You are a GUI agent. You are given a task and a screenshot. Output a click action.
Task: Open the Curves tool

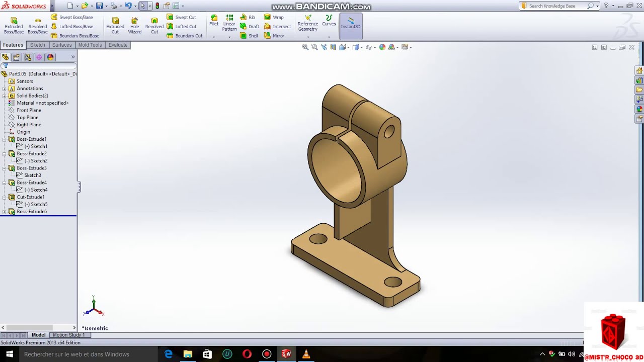329,21
